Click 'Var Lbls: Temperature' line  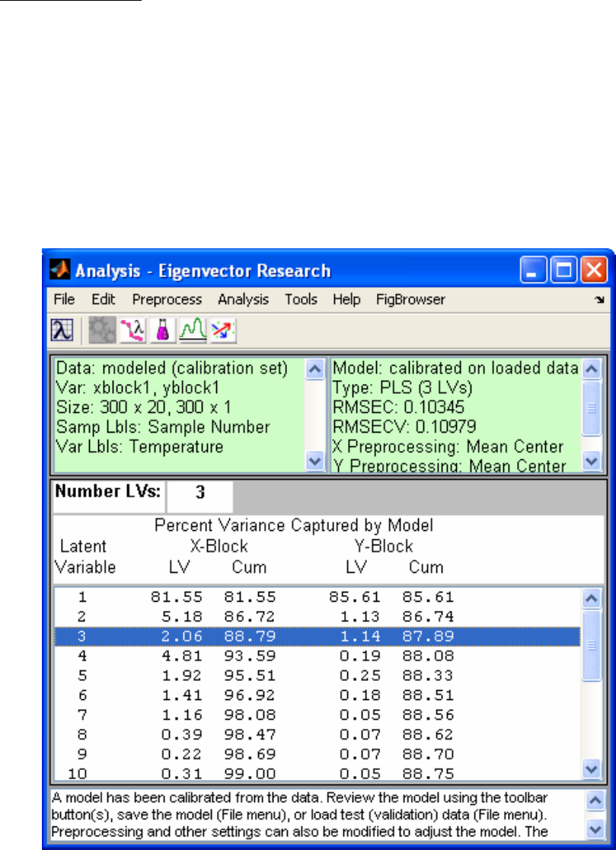(x=140, y=446)
